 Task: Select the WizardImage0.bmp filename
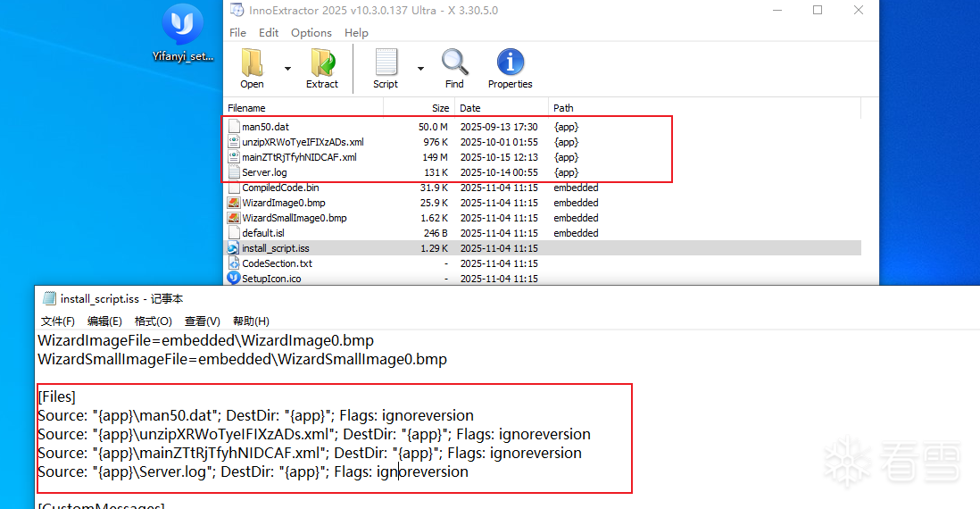point(284,203)
